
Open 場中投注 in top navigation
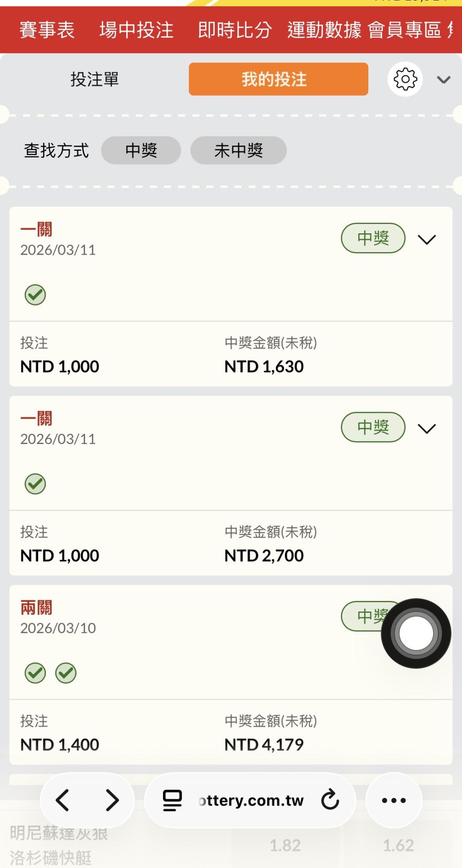[136, 30]
